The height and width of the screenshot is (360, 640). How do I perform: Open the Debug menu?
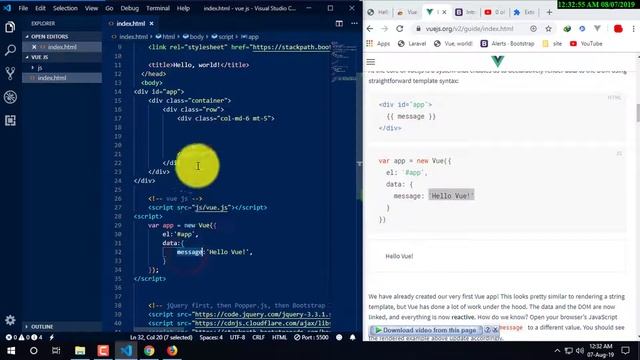click(130, 8)
